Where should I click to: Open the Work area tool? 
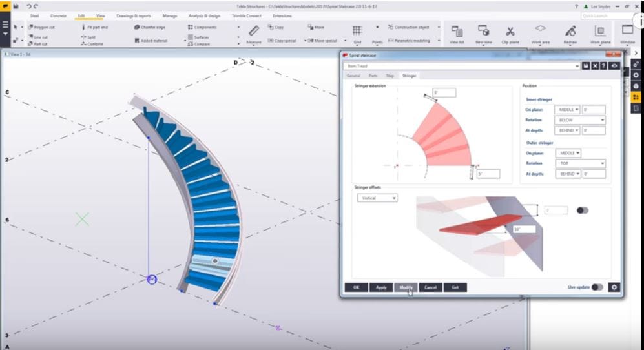[x=541, y=34]
